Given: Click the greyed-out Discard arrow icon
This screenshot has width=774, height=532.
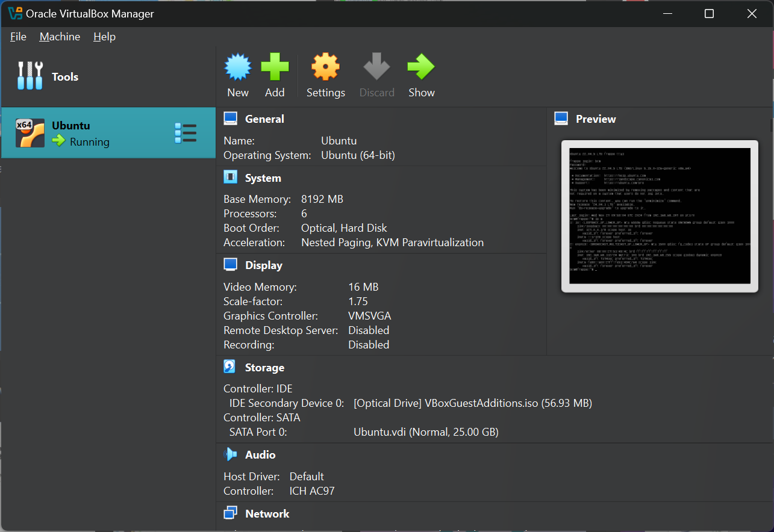Looking at the screenshot, I should coord(377,67).
